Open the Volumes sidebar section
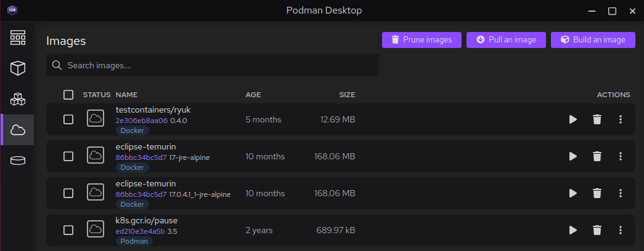Image resolution: width=644 pixels, height=251 pixels. [18, 161]
